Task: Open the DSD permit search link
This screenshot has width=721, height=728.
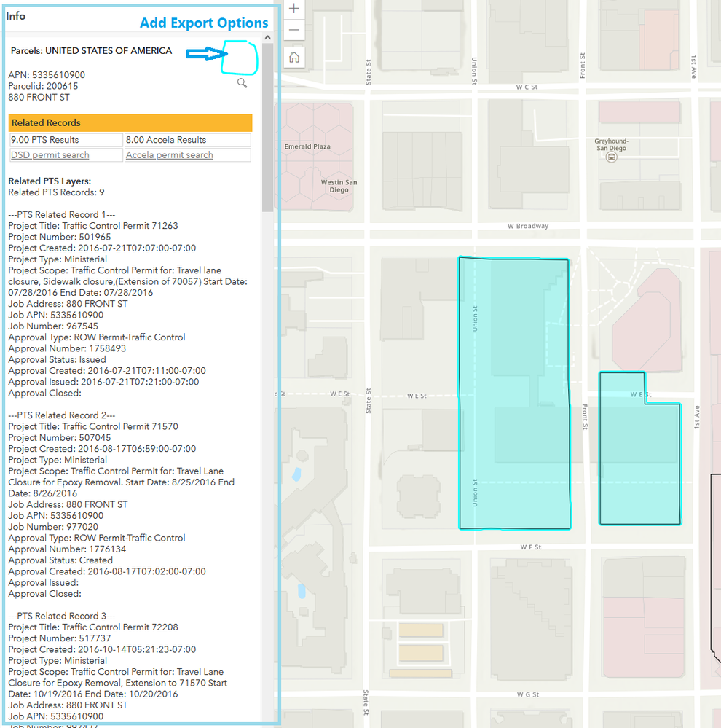Action: (50, 155)
